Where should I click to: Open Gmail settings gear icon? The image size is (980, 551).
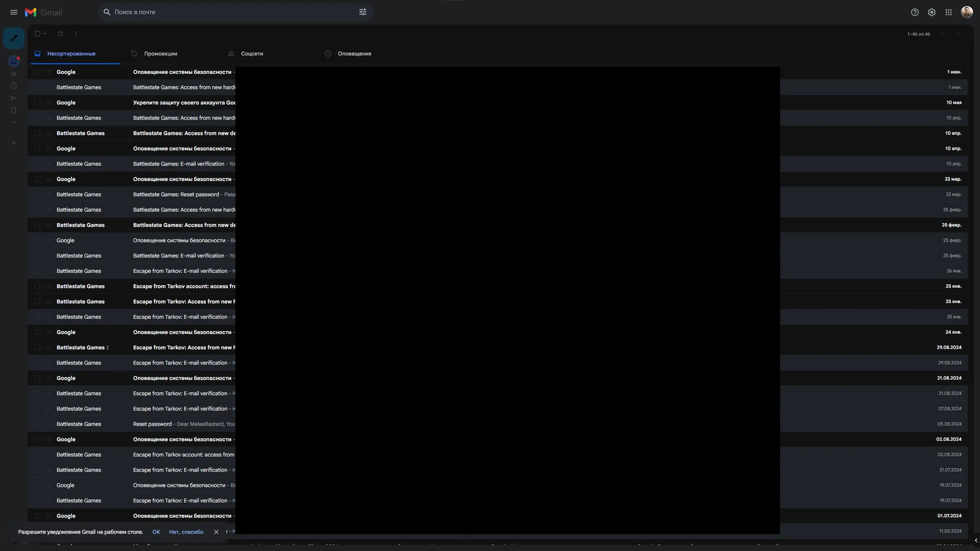[931, 12]
